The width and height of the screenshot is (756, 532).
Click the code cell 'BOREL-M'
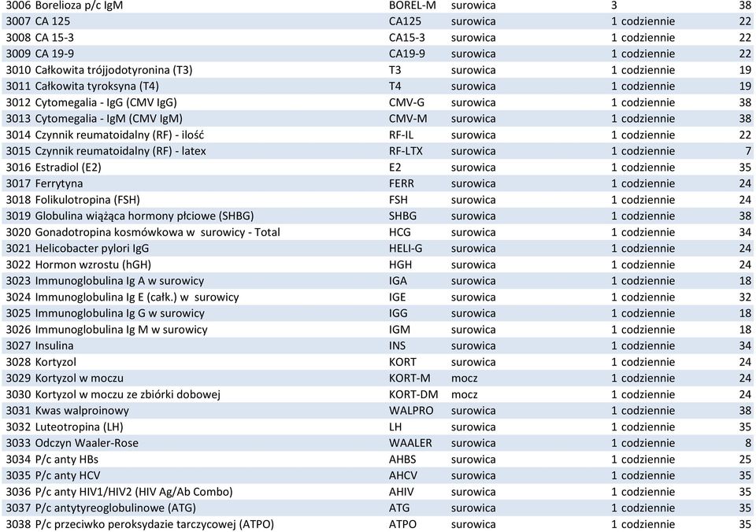pyautogui.click(x=412, y=6)
